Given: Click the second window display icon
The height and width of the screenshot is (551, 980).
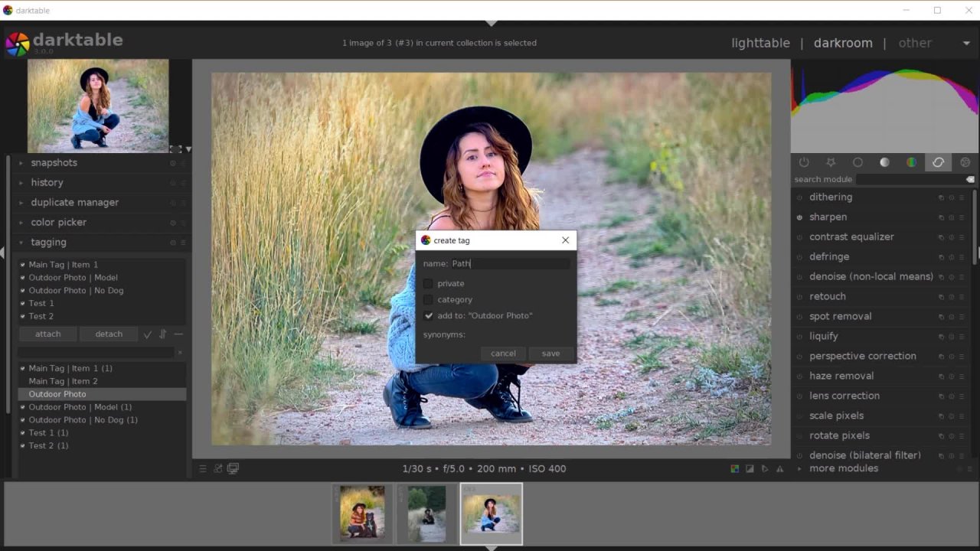Looking at the screenshot, I should click(x=233, y=468).
